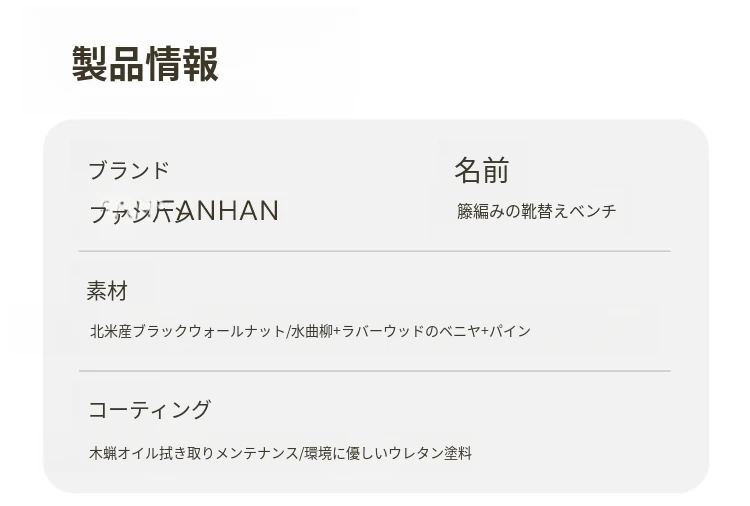The height and width of the screenshot is (506, 750).
Task: Select the パイン material text
Action: pyautogui.click(x=510, y=331)
